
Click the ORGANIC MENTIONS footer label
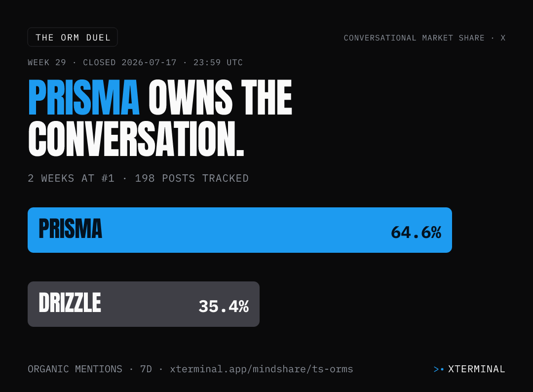75,369
